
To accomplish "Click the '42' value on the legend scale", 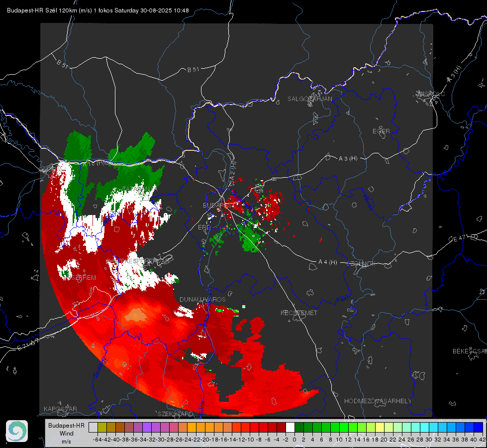I will (x=483, y=440).
